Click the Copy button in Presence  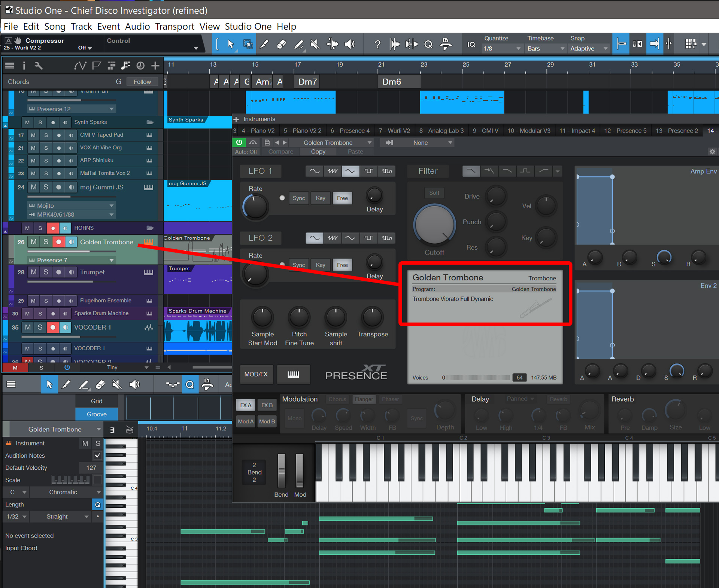[318, 152]
